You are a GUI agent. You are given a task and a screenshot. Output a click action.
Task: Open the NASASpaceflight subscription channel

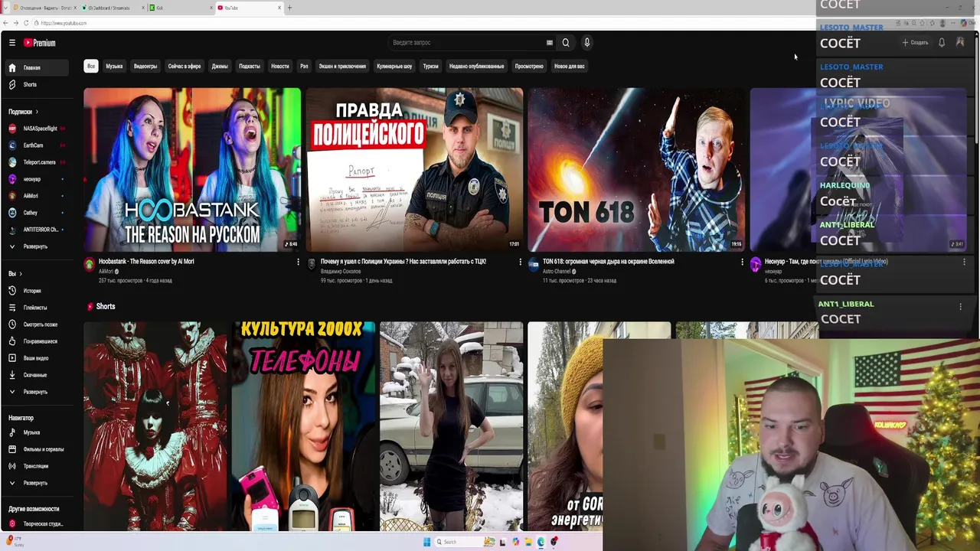[x=35, y=129]
